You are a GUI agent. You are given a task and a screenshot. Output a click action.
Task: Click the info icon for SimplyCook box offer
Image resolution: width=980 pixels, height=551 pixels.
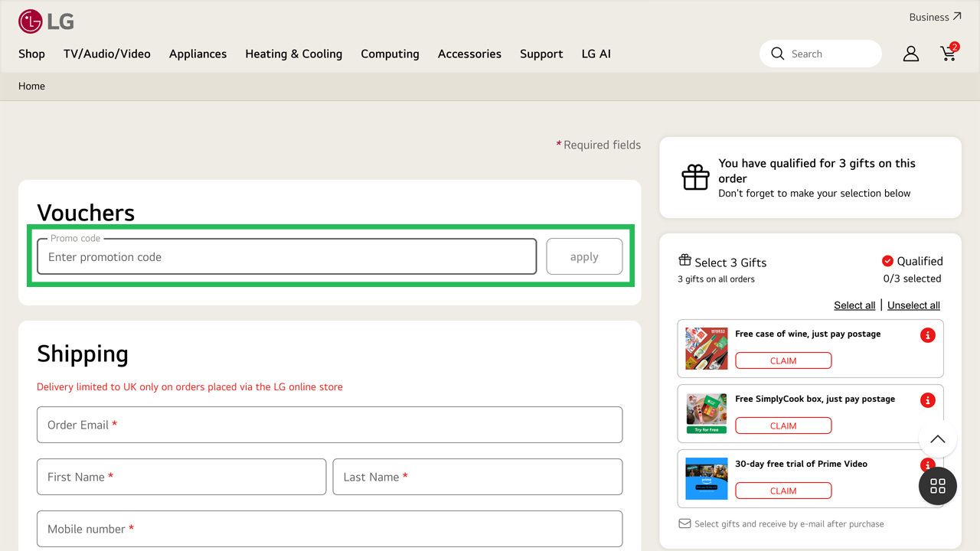click(927, 399)
